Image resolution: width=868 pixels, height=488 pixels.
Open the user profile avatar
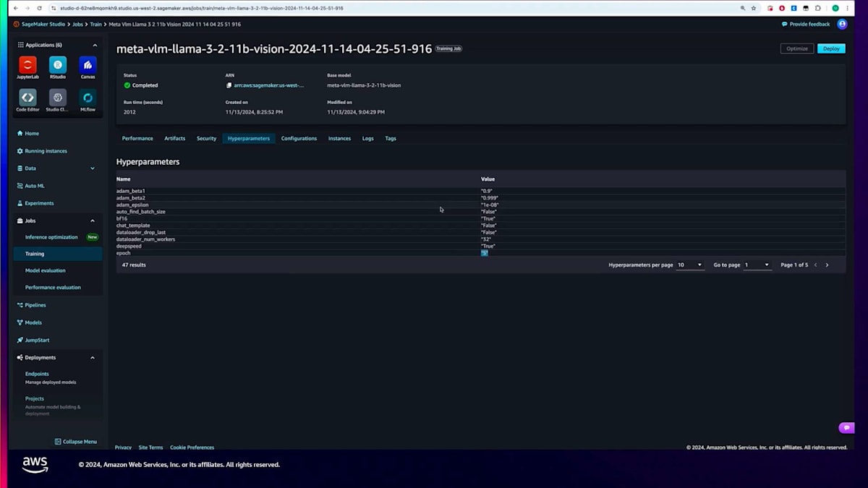pyautogui.click(x=842, y=24)
